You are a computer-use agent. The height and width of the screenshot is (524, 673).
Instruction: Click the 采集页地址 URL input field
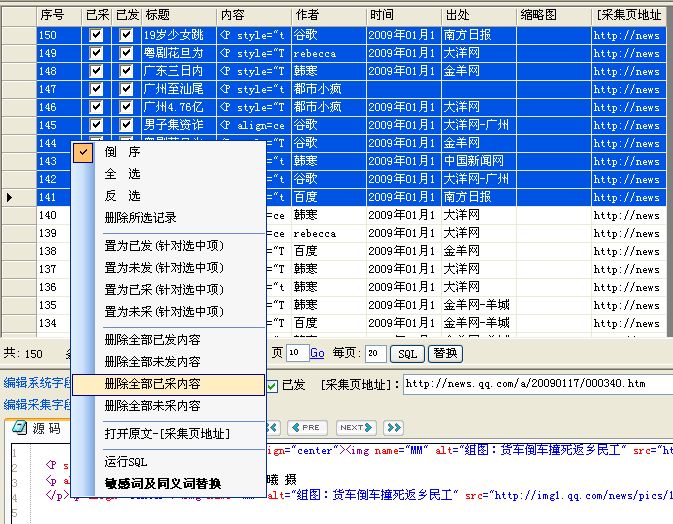[537, 384]
